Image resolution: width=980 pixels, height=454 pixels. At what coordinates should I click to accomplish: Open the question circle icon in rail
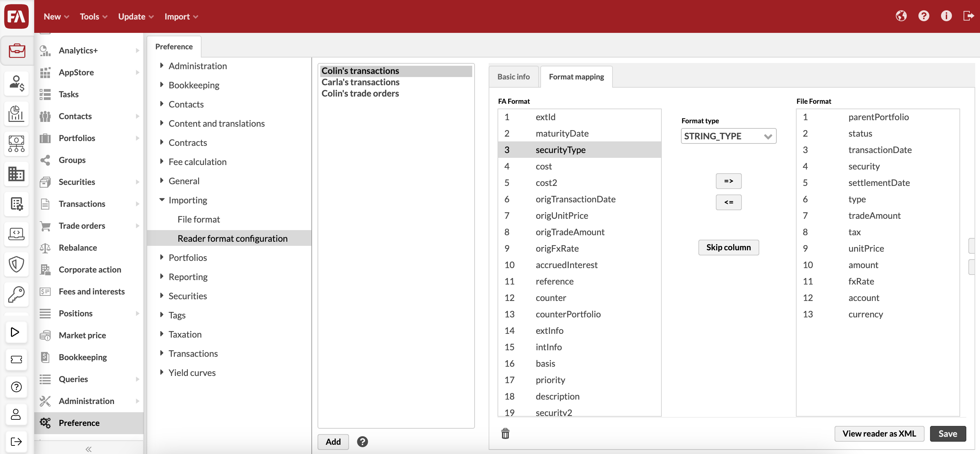coord(16,387)
